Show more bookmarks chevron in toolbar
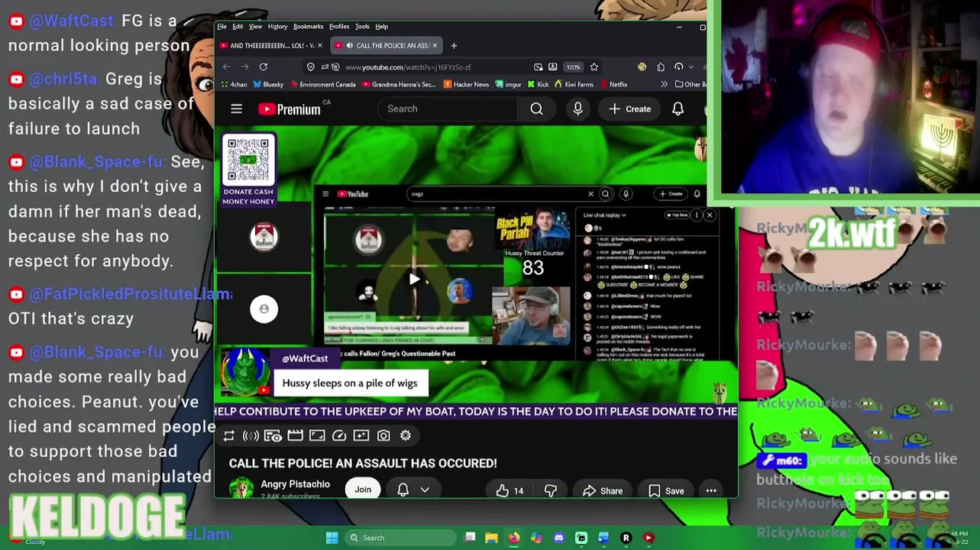Image resolution: width=980 pixels, height=550 pixels. click(665, 84)
